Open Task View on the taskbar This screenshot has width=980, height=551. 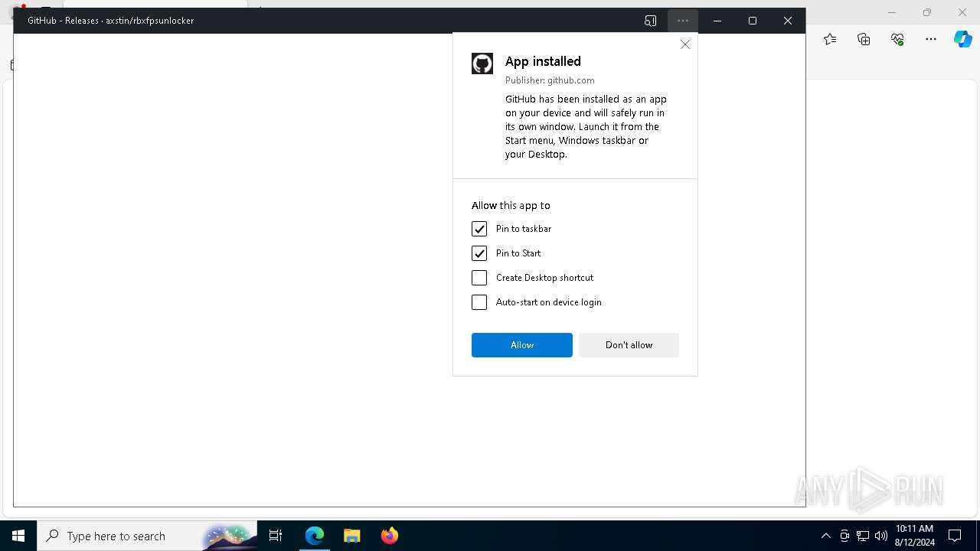[x=276, y=536]
